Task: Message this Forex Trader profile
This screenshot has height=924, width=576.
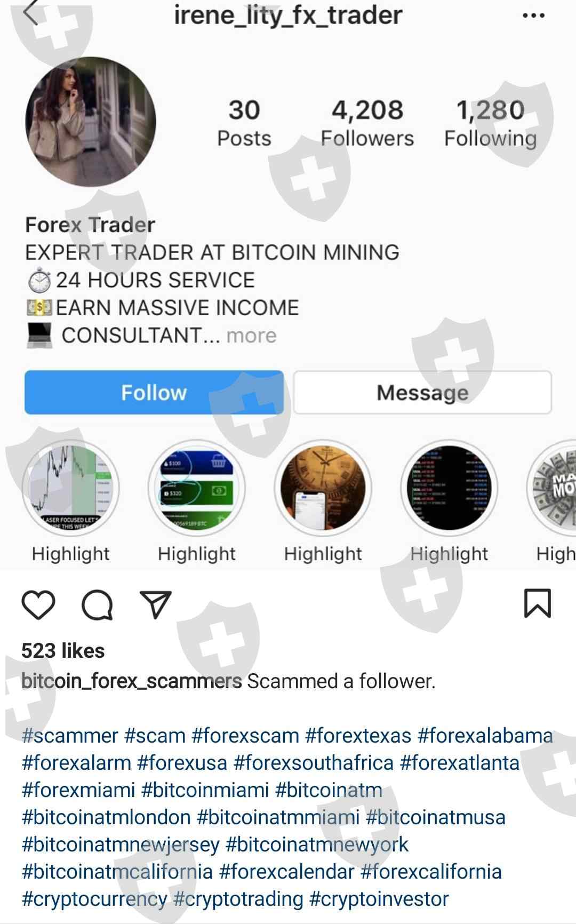Action: pos(422,393)
